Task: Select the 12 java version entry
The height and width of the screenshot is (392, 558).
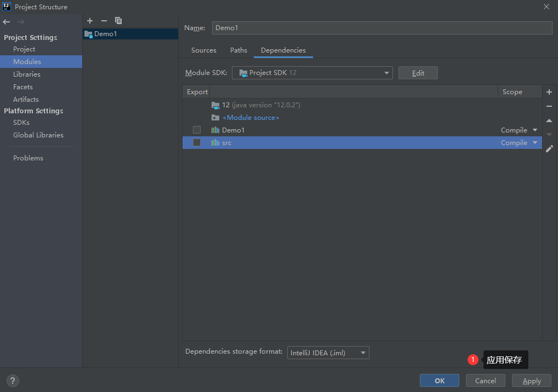Action: (362, 105)
